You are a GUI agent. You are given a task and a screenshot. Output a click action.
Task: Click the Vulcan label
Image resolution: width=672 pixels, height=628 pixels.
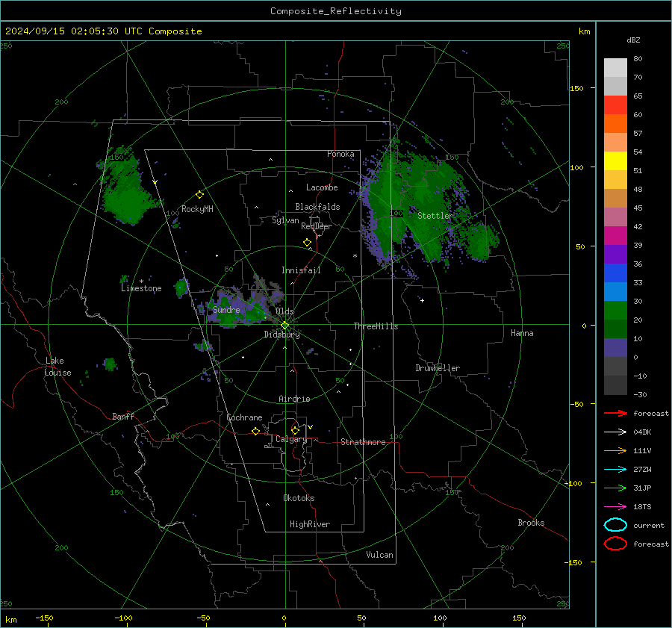(380, 555)
